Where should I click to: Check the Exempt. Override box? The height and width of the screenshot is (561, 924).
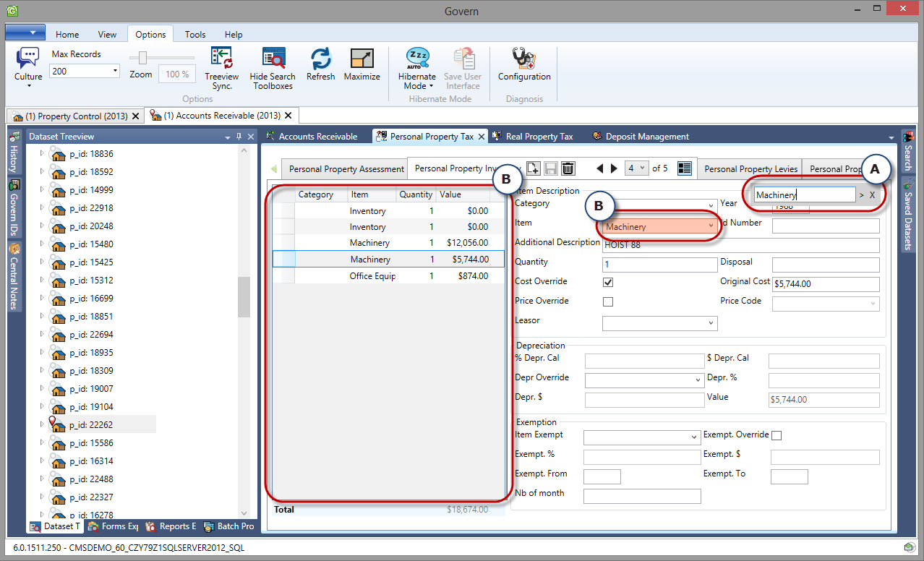pyautogui.click(x=777, y=435)
